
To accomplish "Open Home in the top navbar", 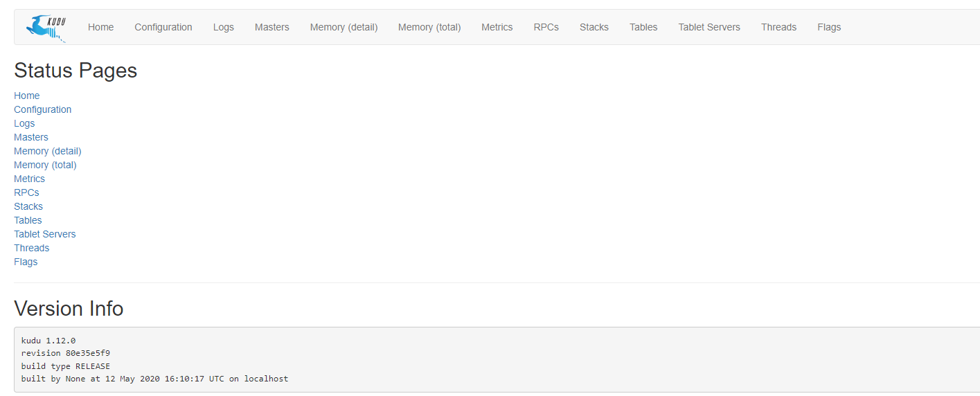I will [x=100, y=27].
